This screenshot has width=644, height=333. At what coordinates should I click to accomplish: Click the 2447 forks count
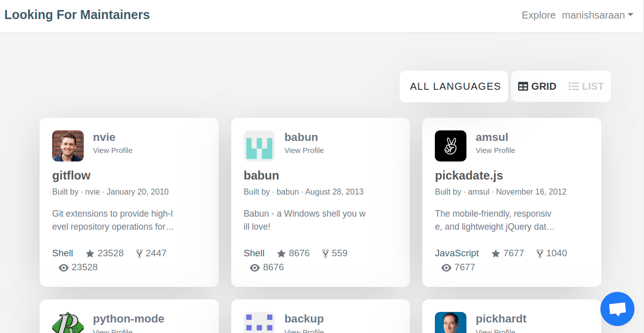(156, 253)
